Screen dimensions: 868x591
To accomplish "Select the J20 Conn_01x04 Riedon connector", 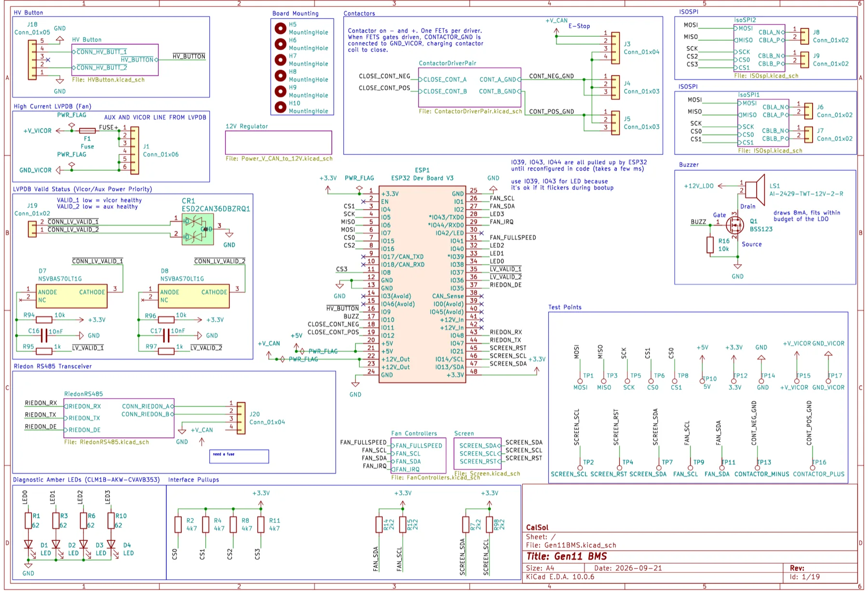I will [241, 418].
